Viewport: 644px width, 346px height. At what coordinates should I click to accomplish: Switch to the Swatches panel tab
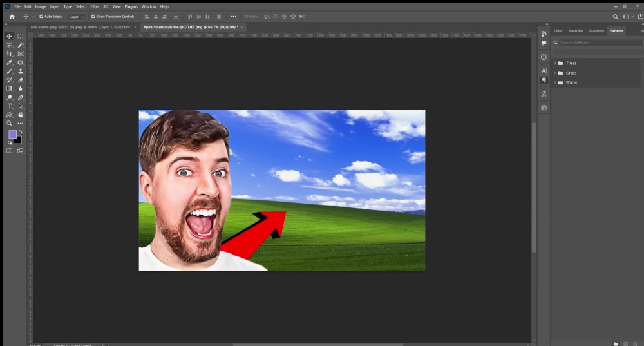point(575,31)
